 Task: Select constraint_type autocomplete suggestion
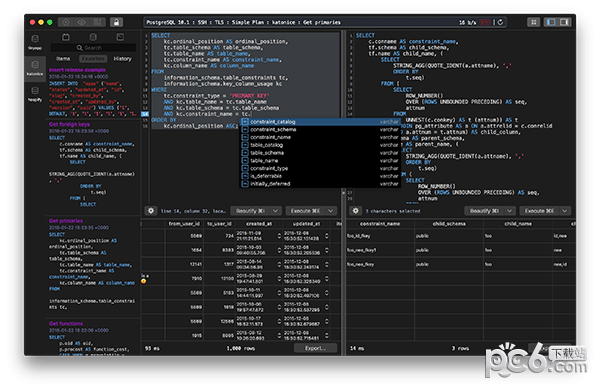point(320,168)
